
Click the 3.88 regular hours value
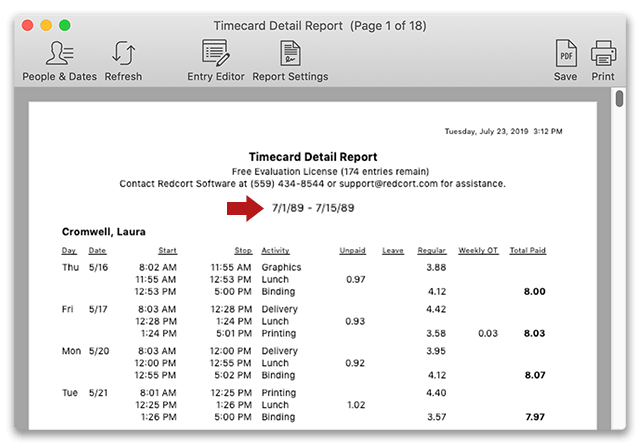tap(436, 267)
